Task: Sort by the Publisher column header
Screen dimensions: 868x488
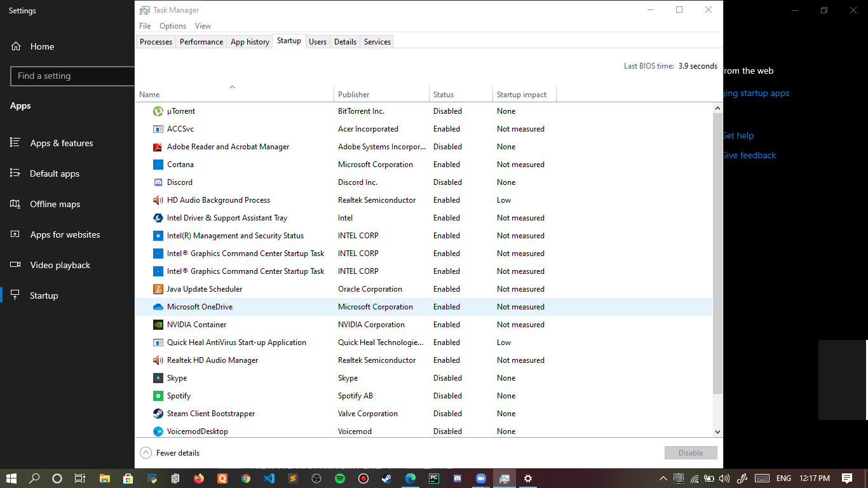Action: click(x=381, y=95)
